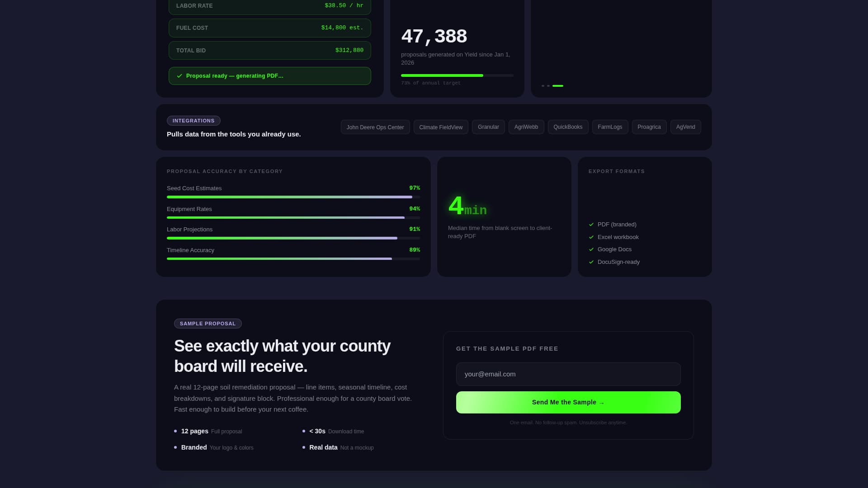
Task: Click the checkmark next to Google Docs
Action: pyautogui.click(x=591, y=249)
